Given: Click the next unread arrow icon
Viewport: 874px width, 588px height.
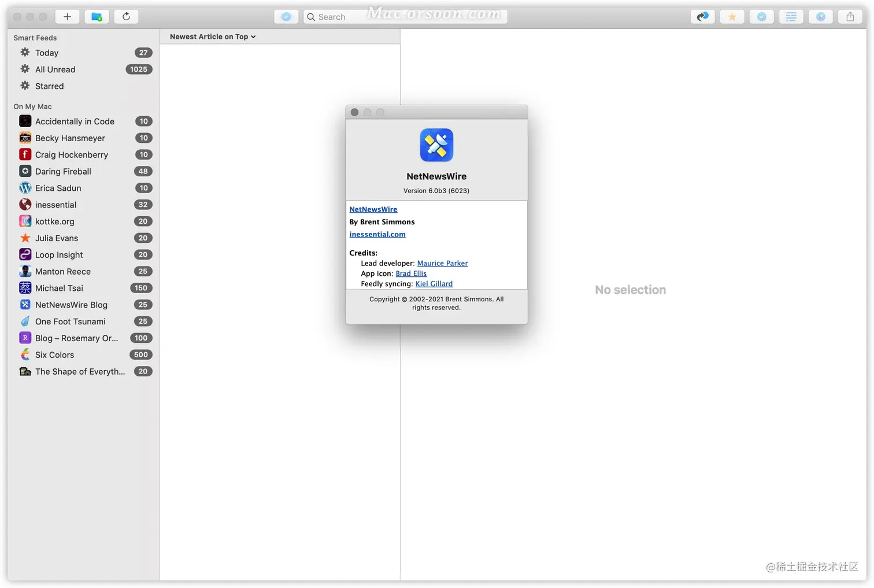Looking at the screenshot, I should coord(702,17).
